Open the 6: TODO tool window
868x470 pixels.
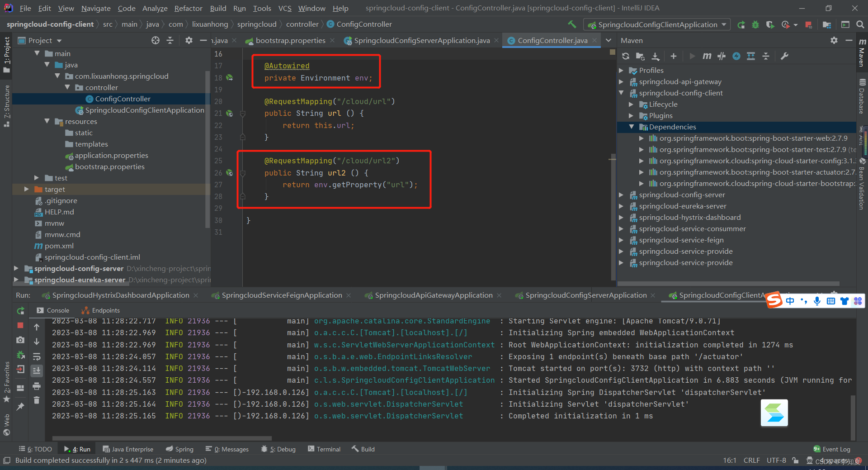[x=35, y=449]
